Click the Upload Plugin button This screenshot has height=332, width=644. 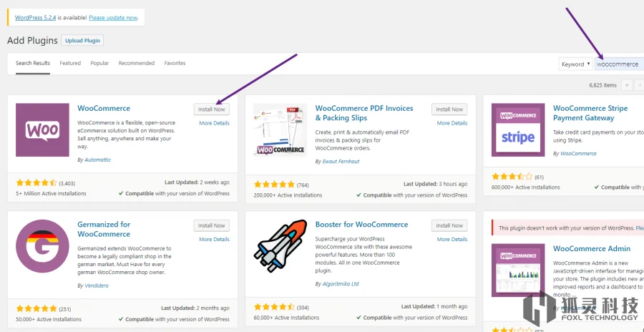coord(82,41)
